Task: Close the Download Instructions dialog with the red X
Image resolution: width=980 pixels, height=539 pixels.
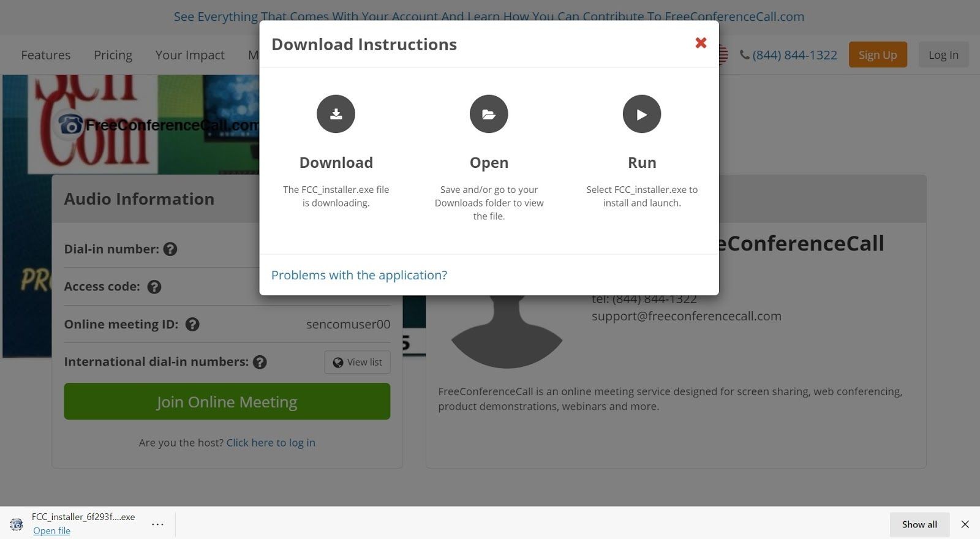Action: point(701,43)
